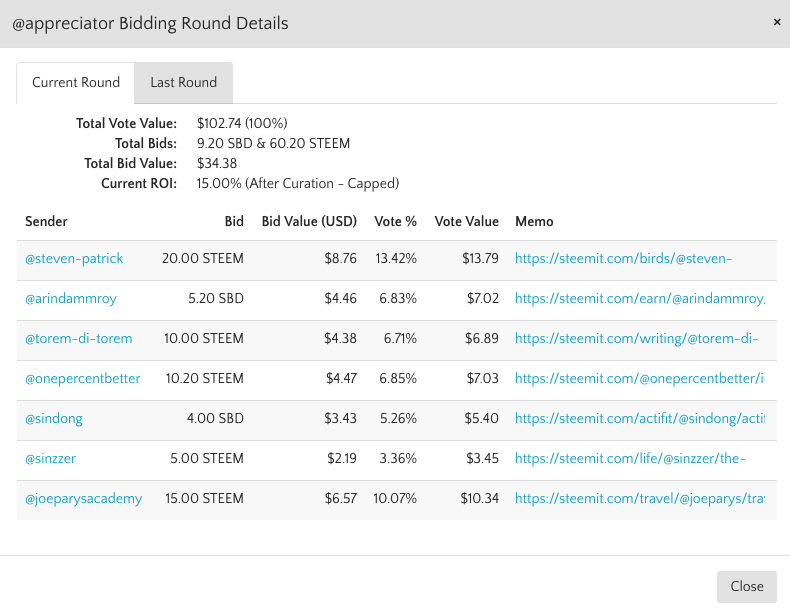The height and width of the screenshot is (616, 790).
Task: Click the Bid Value (USD) column header
Action: point(309,221)
